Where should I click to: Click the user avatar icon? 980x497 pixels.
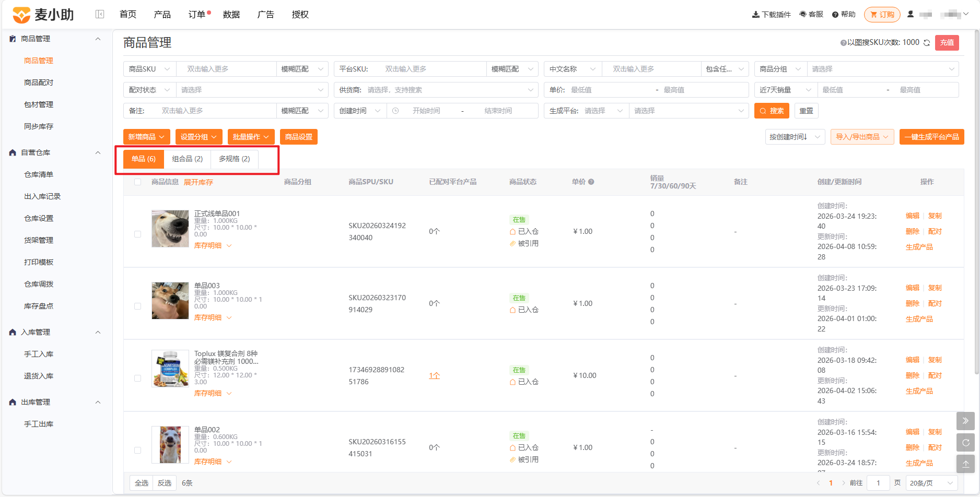coord(911,14)
